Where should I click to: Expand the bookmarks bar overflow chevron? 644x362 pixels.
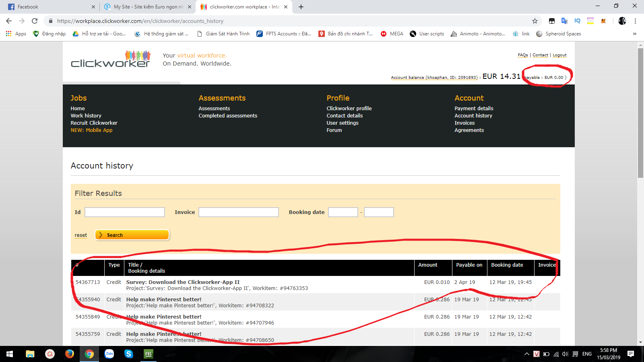pos(635,34)
